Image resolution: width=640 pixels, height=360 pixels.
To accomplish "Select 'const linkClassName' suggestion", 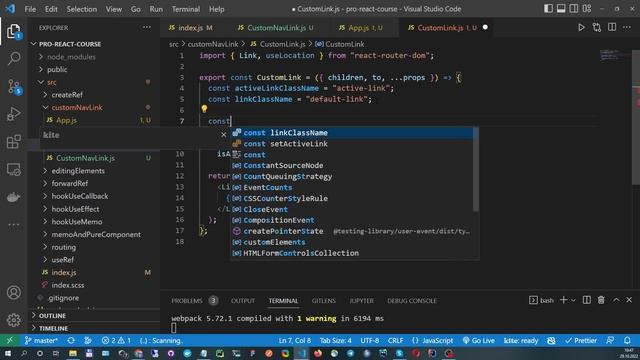I will coord(352,133).
